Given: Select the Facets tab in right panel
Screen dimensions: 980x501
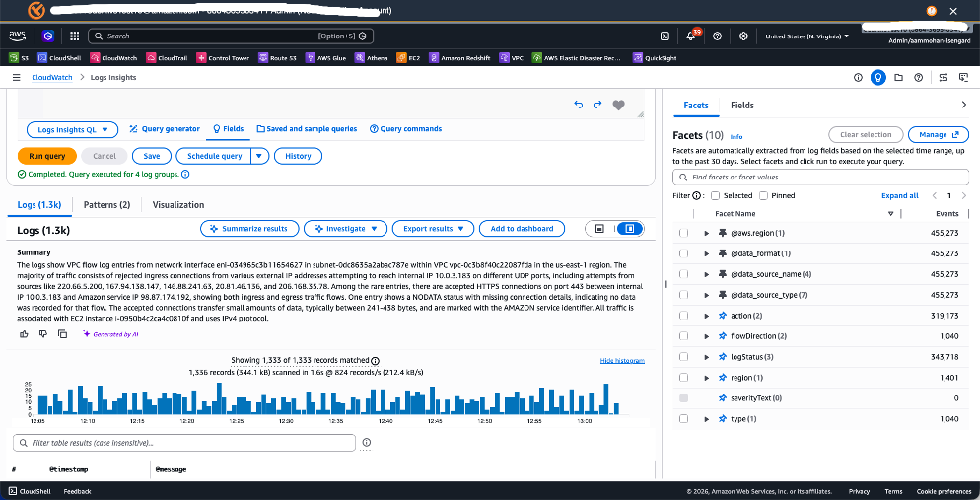Looking at the screenshot, I should point(696,106).
